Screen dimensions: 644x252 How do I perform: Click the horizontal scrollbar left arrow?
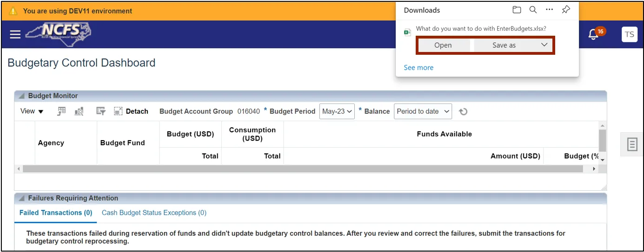tap(19, 169)
